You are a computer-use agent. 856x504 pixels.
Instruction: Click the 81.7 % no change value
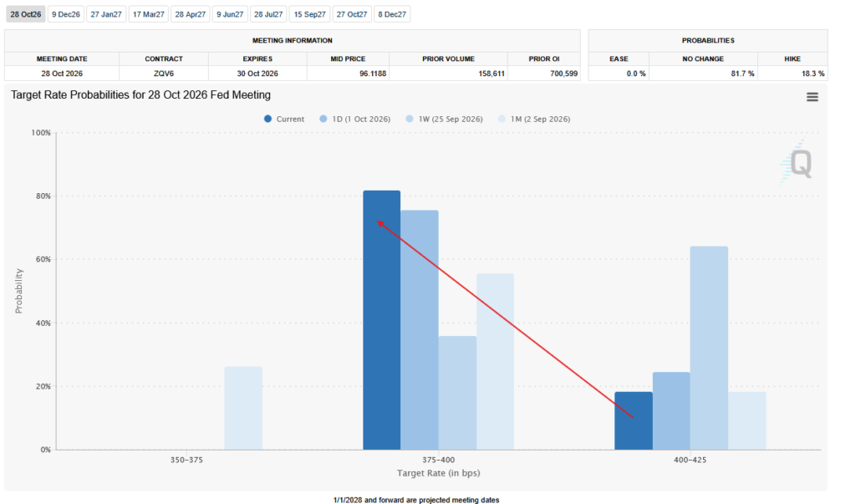742,74
